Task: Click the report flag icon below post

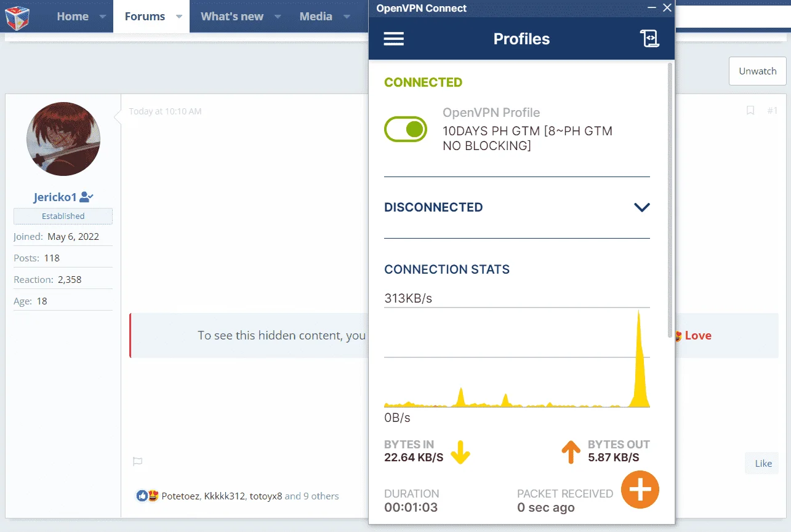Action: point(138,461)
